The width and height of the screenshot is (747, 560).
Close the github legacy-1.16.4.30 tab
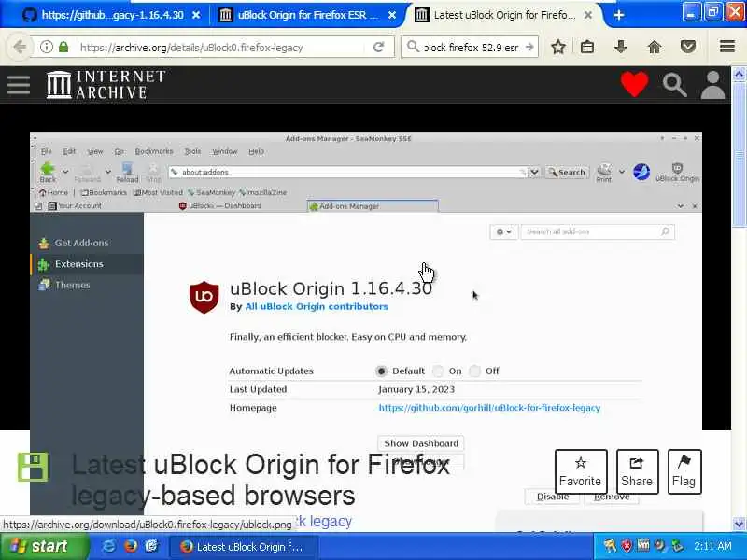coord(196,15)
